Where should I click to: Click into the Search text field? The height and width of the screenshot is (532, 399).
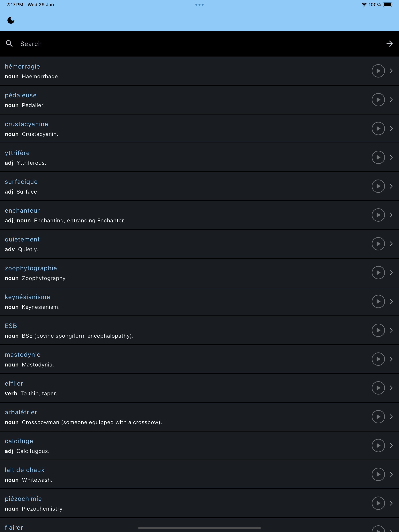pyautogui.click(x=200, y=44)
